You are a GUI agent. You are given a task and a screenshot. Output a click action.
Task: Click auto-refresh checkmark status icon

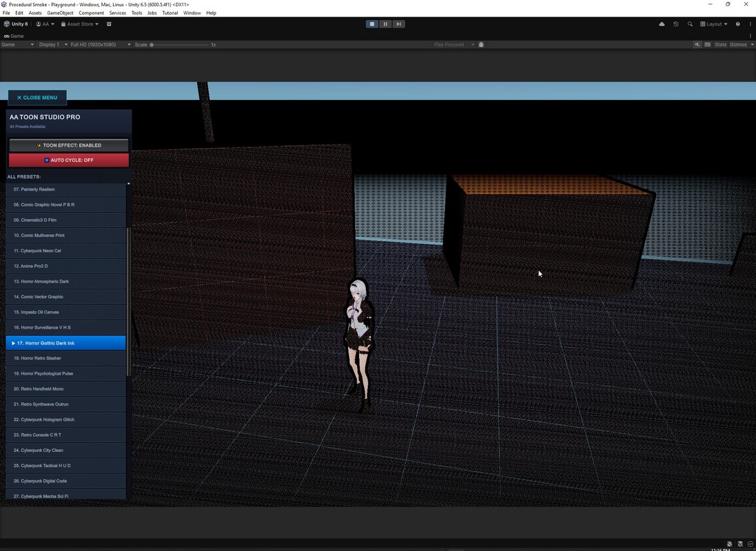[750, 544]
